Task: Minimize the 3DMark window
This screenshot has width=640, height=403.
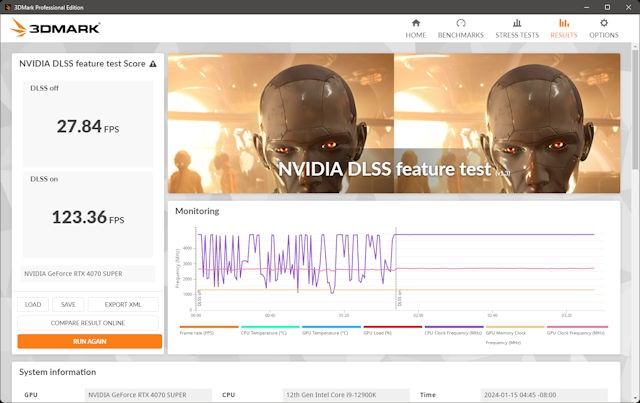Action: pos(587,7)
